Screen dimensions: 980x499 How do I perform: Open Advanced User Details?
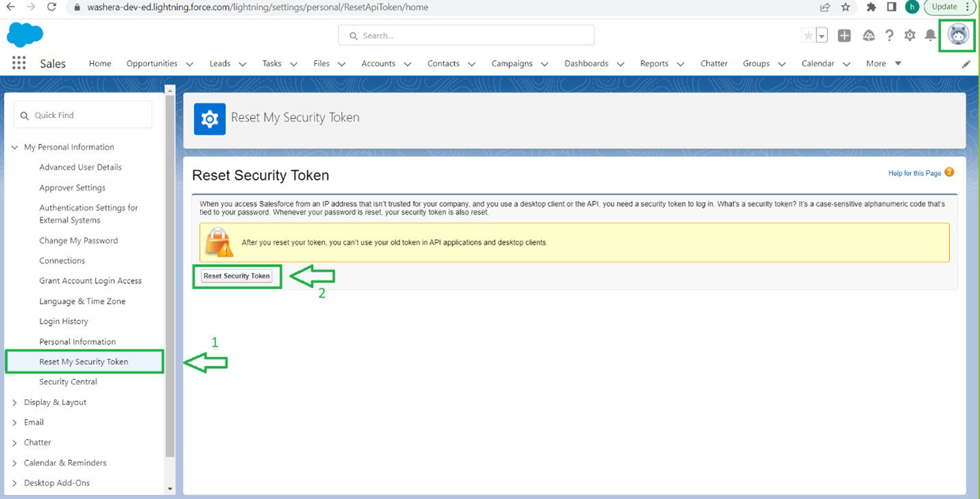click(x=80, y=167)
